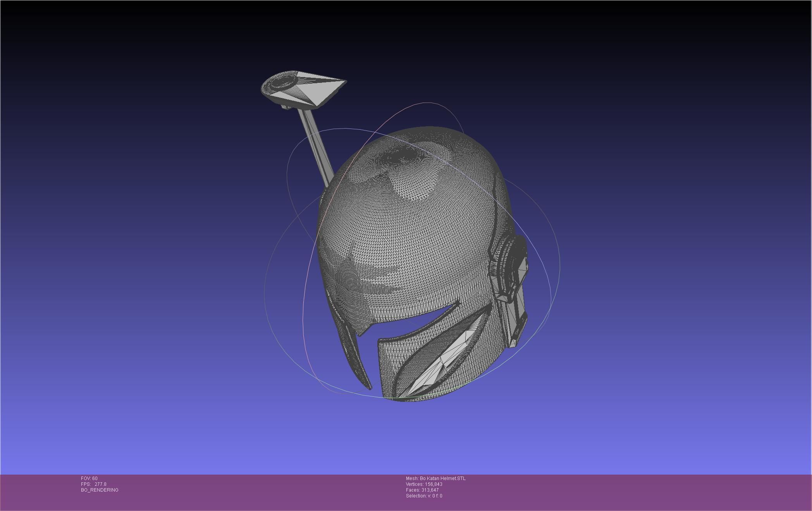The height and width of the screenshot is (511, 812).
Task: Click the Faces: 313,647 text
Action: tap(422, 490)
